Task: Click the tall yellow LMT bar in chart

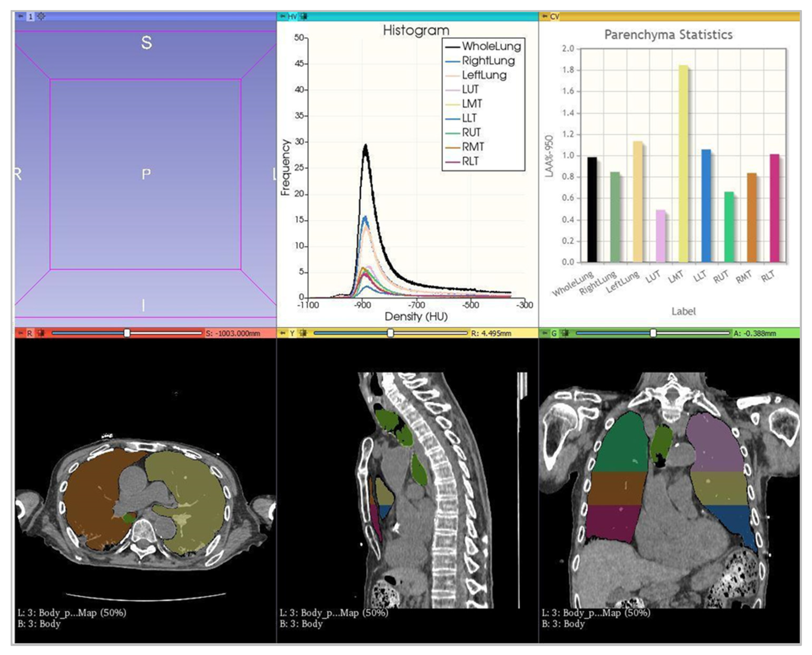Action: click(x=683, y=163)
